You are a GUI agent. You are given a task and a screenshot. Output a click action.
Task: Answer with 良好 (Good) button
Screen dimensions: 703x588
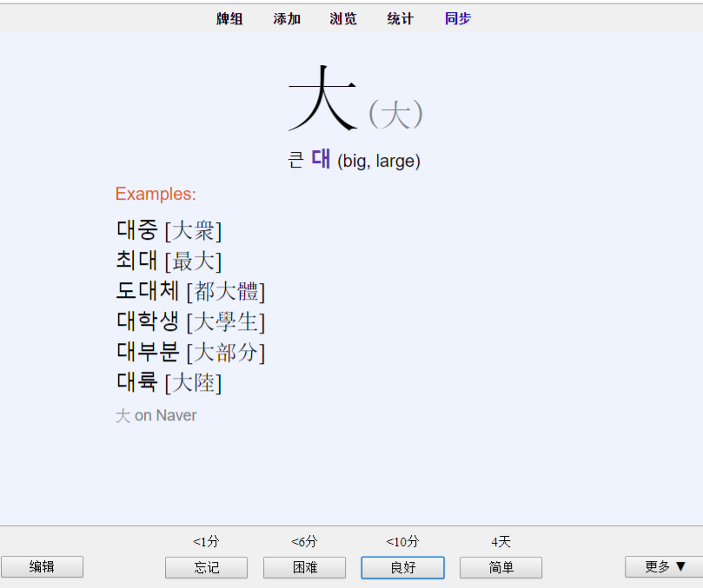[x=402, y=567]
